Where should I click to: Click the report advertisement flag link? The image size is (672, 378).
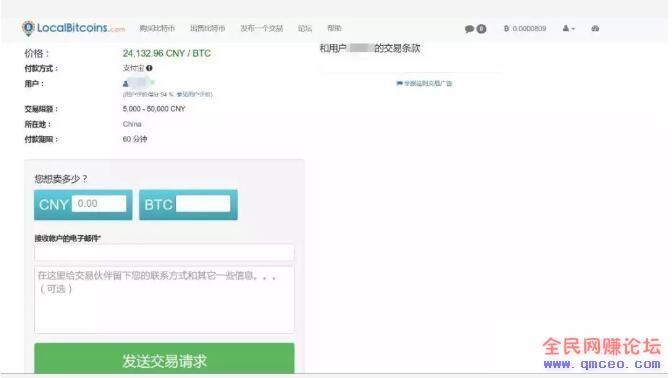coord(424,83)
